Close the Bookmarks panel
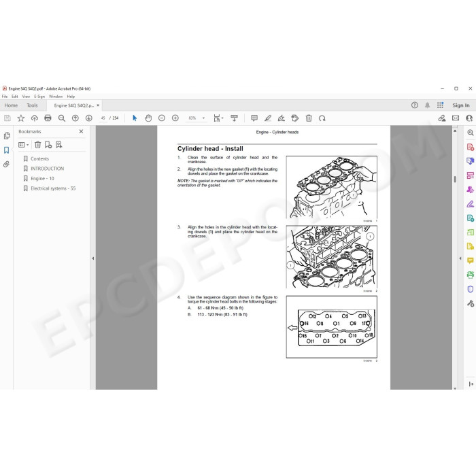The height and width of the screenshot is (476, 476). 81,131
